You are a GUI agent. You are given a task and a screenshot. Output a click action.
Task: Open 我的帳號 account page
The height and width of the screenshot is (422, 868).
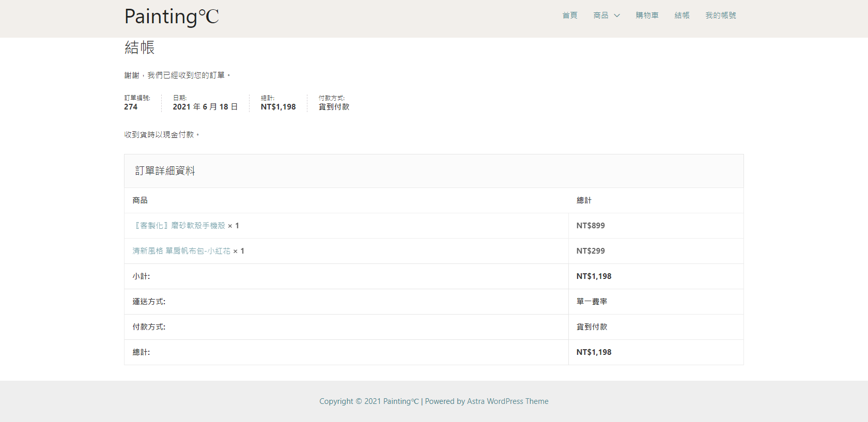point(721,15)
